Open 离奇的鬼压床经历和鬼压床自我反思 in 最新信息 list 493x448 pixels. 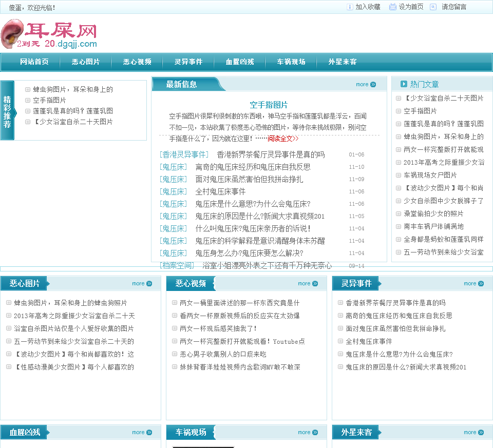(x=253, y=167)
